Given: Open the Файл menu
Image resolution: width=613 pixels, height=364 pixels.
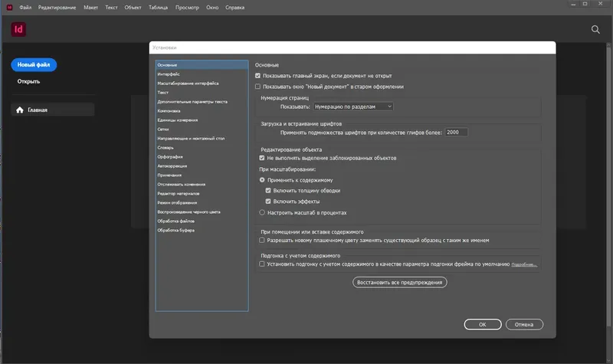Looking at the screenshot, I should [x=25, y=8].
